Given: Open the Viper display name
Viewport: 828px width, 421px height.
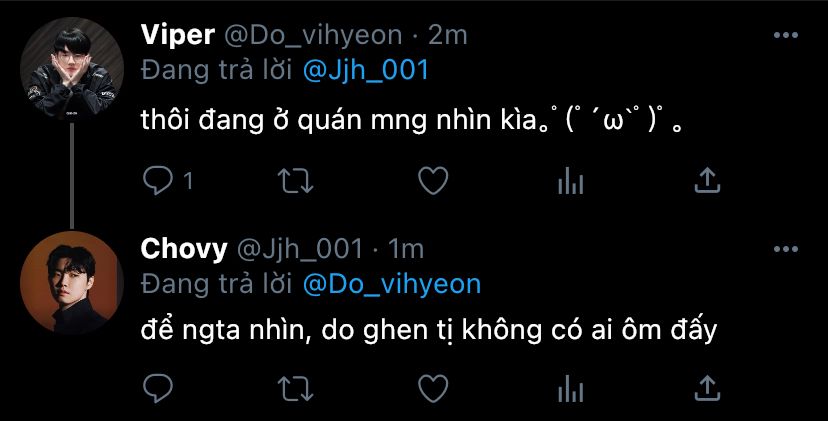Looking at the screenshot, I should click(x=178, y=35).
